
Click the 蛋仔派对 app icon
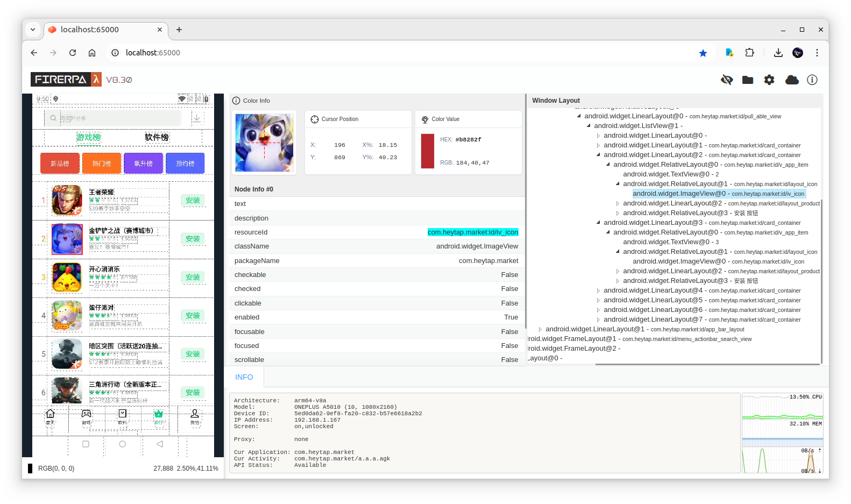[x=67, y=316]
